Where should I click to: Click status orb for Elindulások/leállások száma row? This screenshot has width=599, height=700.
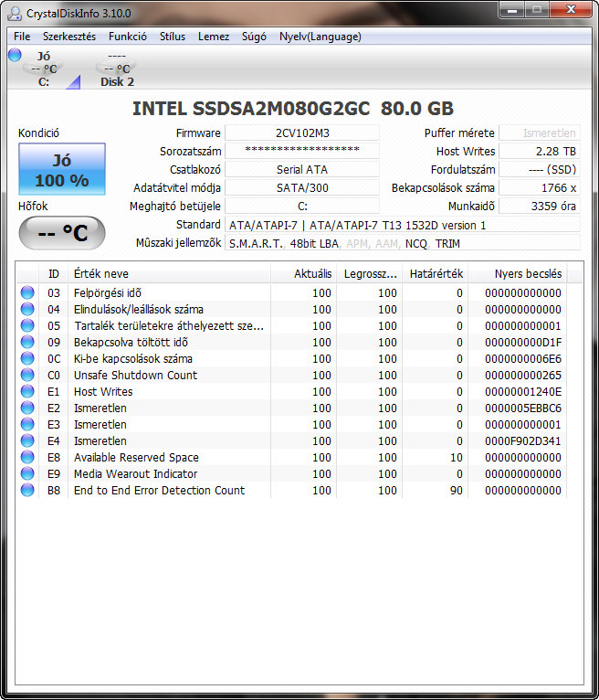[27, 310]
